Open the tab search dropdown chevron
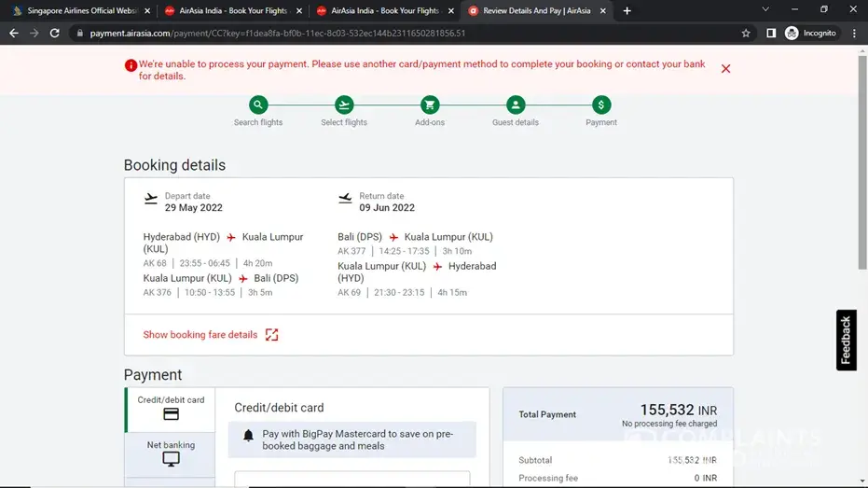The width and height of the screenshot is (868, 488). point(765,9)
